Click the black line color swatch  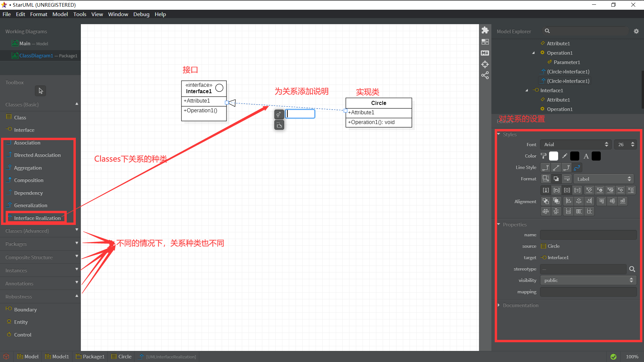[x=575, y=156]
